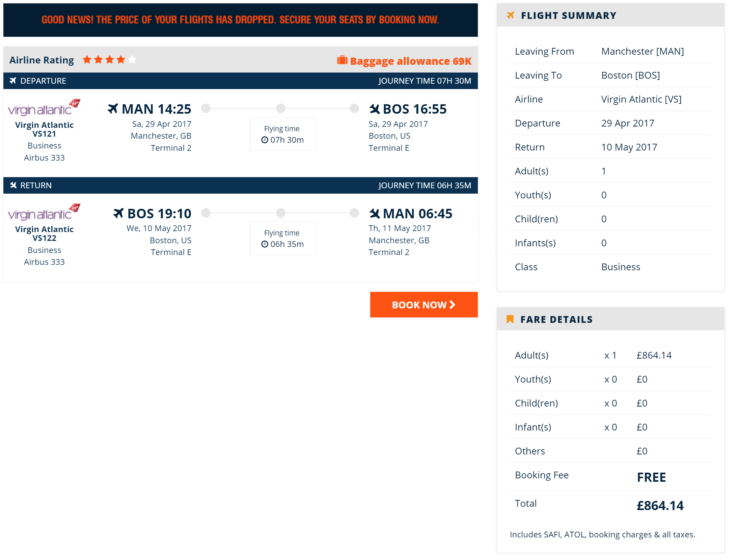The width and height of the screenshot is (734, 560).
Task: Click the takeoff plane icon beside MAN 14:25
Action: click(113, 109)
